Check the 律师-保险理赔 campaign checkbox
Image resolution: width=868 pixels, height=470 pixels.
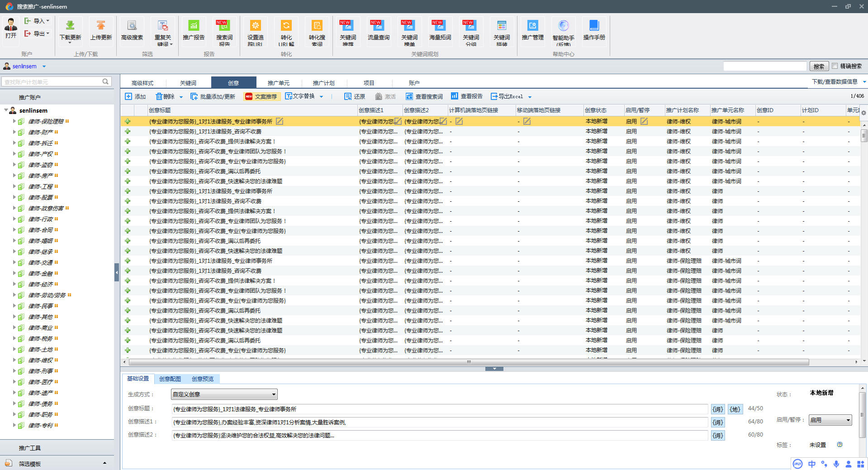[x=21, y=122]
